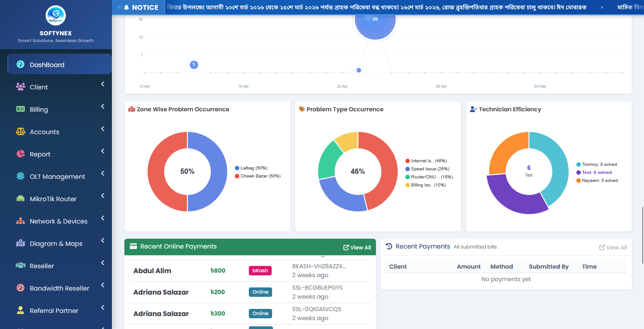Viewport: 644px width, 329px height.
Task: Click the Network & Devices sitemap icon
Action: 20,221
